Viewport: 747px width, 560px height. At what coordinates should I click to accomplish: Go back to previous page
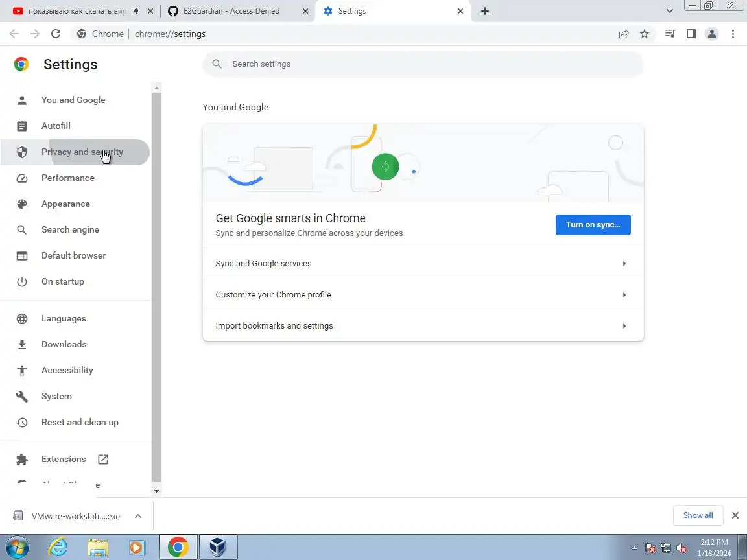(x=14, y=34)
